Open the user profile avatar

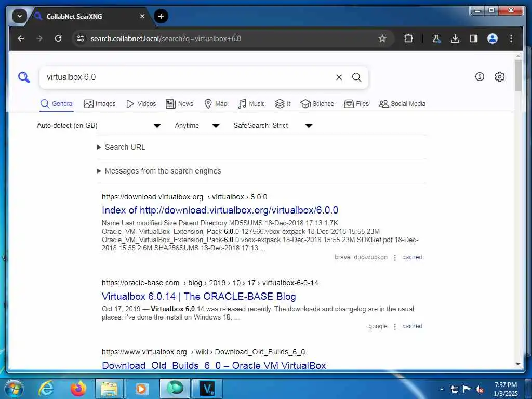493,38
